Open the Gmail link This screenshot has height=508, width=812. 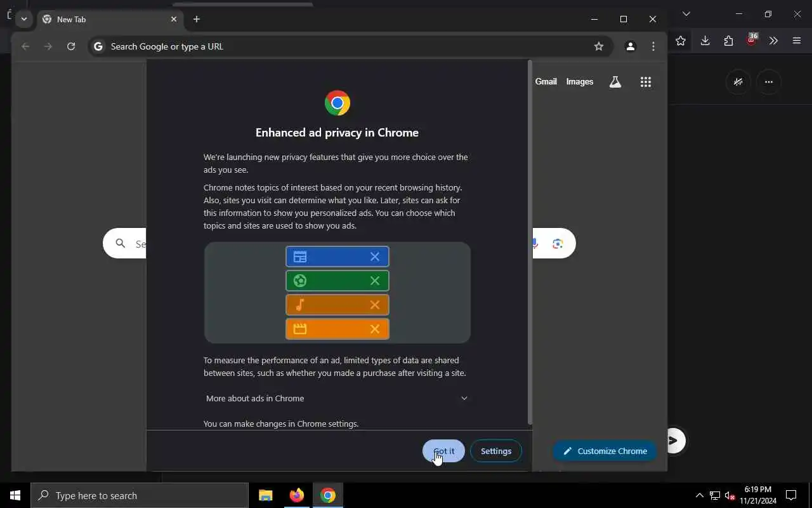pyautogui.click(x=546, y=81)
